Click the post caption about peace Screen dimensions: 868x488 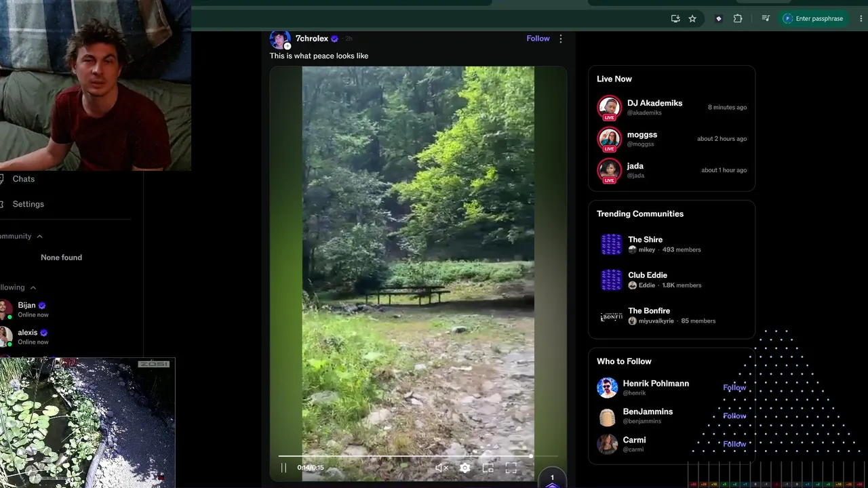click(x=319, y=56)
